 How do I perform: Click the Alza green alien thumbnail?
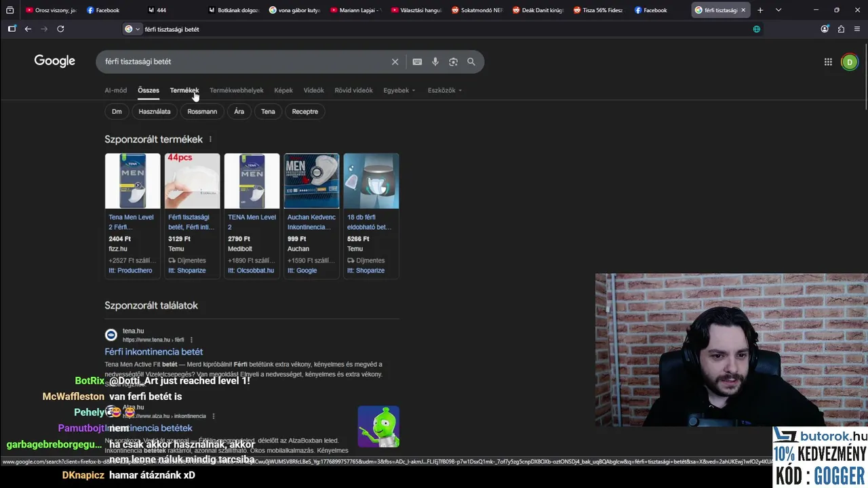378,427
